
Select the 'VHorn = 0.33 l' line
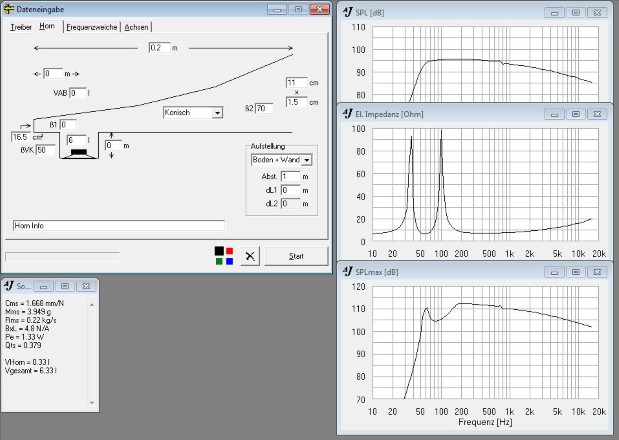click(27, 362)
